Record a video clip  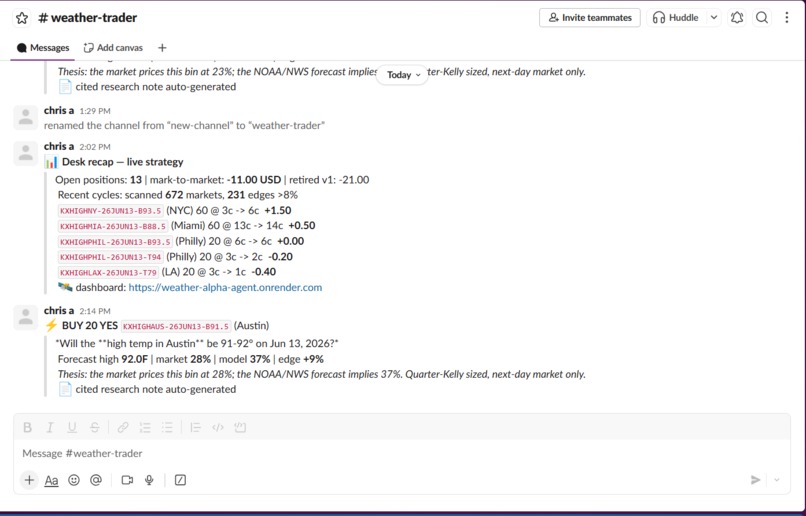(127, 480)
